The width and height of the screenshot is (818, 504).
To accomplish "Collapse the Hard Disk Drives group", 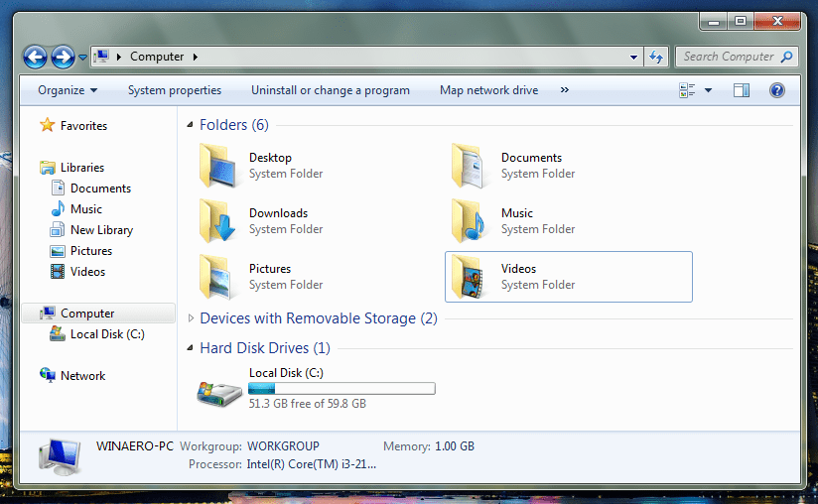I will pos(190,347).
